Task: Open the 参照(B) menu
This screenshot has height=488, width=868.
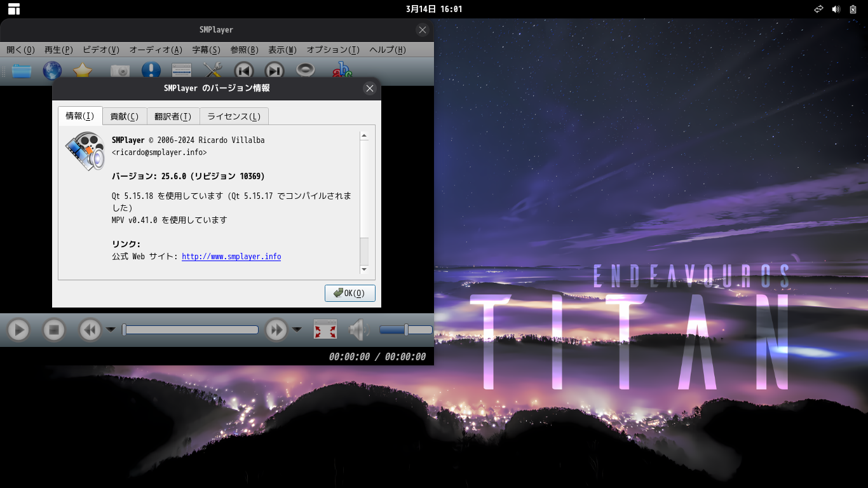Action: tap(244, 50)
